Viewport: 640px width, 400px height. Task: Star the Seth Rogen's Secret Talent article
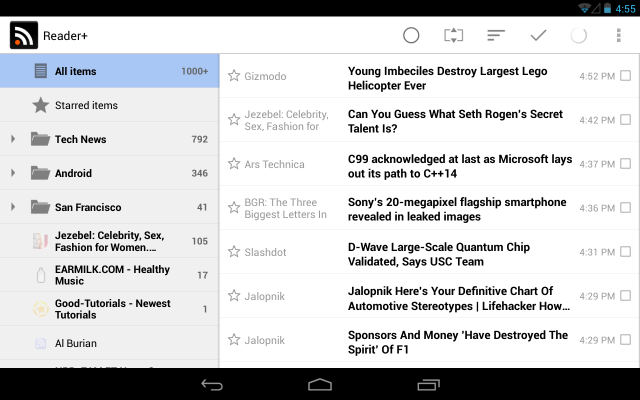coord(234,120)
